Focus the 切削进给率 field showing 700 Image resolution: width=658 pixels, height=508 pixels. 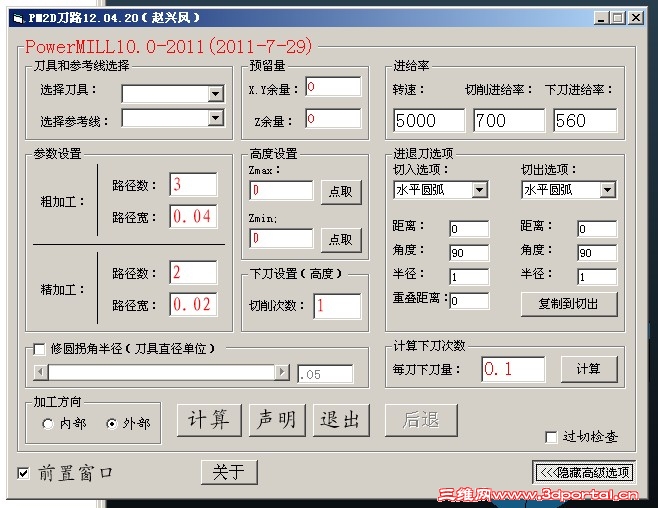[x=509, y=120]
